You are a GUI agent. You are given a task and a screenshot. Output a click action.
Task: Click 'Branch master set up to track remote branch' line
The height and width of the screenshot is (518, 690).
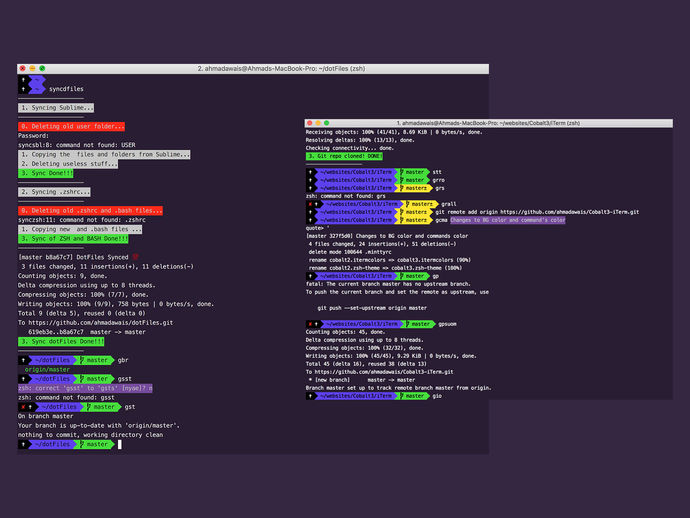click(398, 388)
